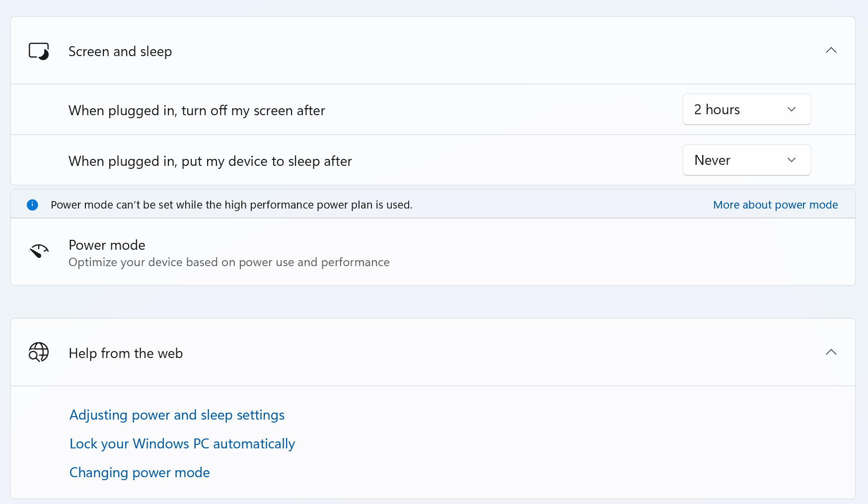This screenshot has height=504, width=868.
Task: Click the Help from the web globe icon
Action: (39, 353)
